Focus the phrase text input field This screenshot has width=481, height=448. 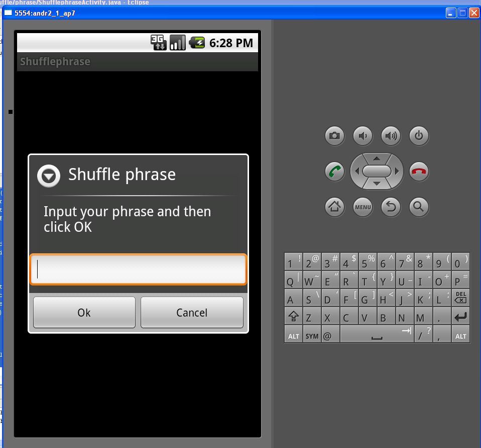coord(139,270)
